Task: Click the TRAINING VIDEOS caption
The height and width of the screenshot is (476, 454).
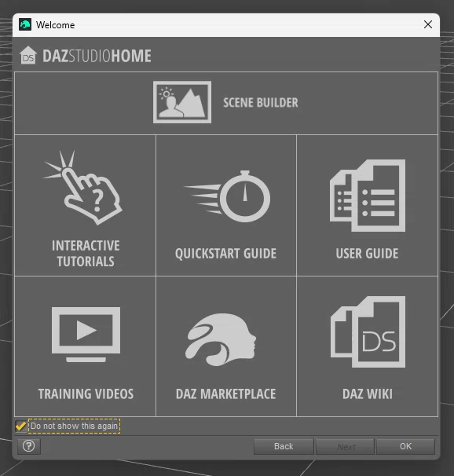Action: (86, 394)
